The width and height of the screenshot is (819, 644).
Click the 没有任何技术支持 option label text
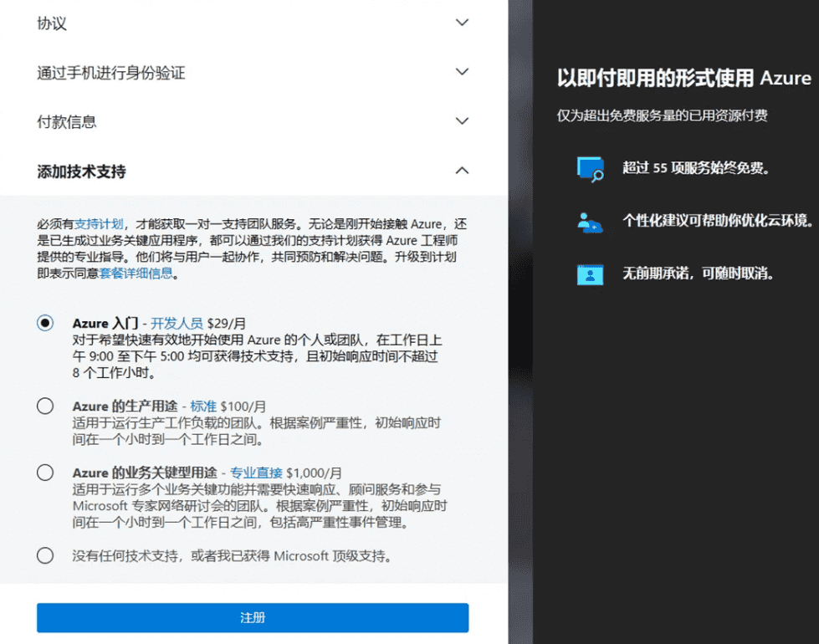(x=232, y=555)
